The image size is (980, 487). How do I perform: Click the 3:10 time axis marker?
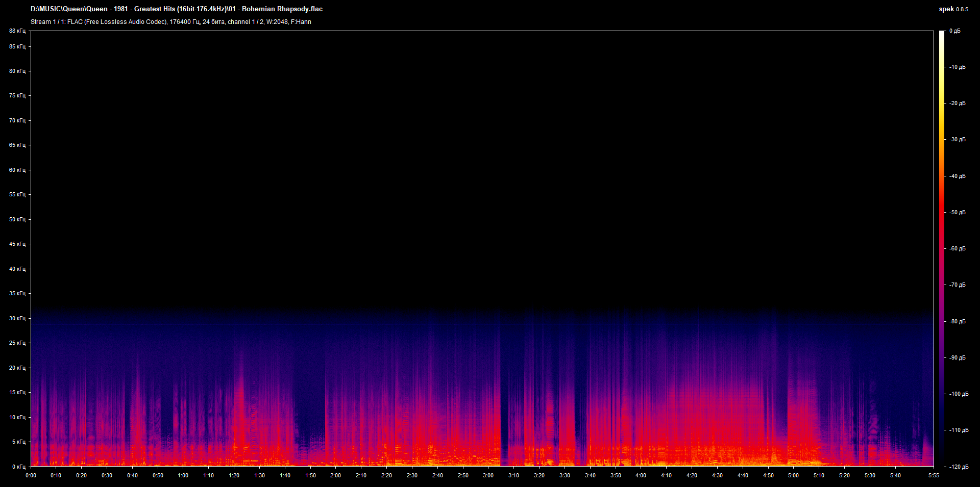pos(514,476)
